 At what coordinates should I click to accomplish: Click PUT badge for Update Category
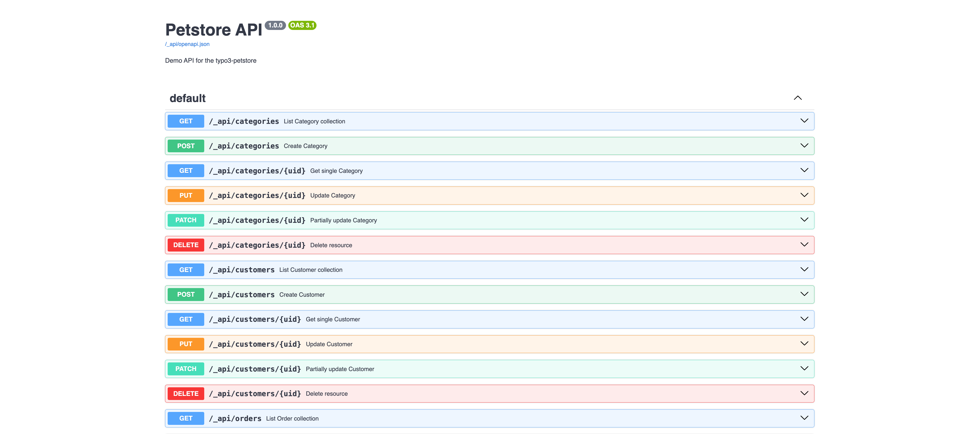pos(186,195)
